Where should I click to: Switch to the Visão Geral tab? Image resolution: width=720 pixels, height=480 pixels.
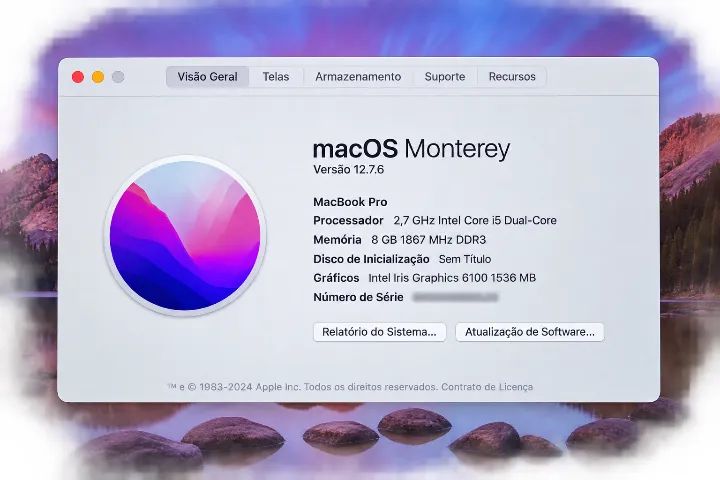point(208,77)
